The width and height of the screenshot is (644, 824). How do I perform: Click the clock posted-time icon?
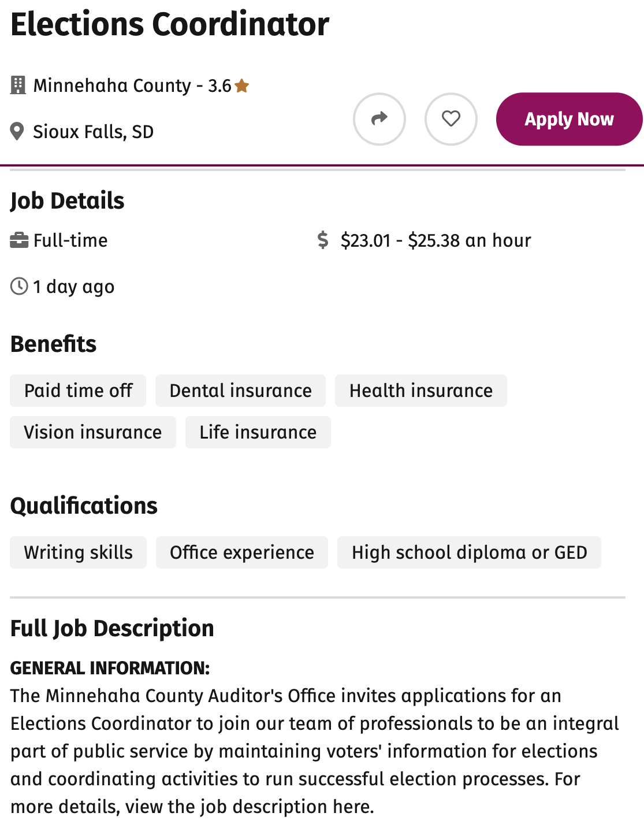coord(19,286)
